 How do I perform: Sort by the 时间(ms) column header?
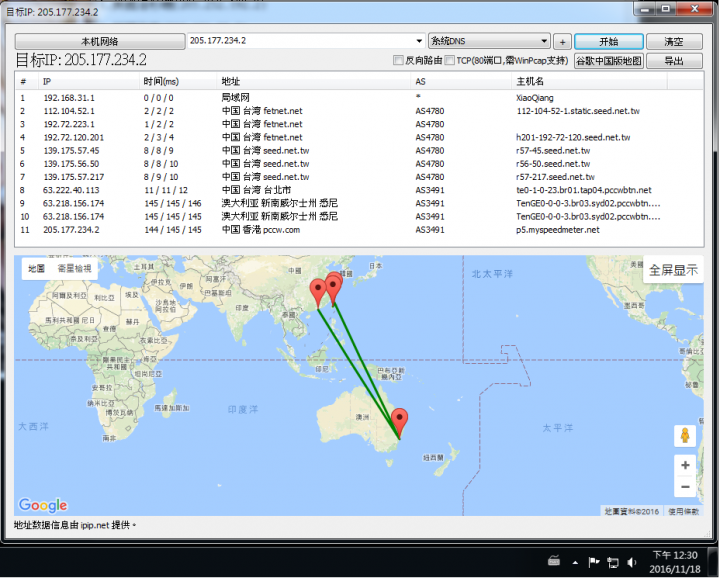[x=178, y=81]
